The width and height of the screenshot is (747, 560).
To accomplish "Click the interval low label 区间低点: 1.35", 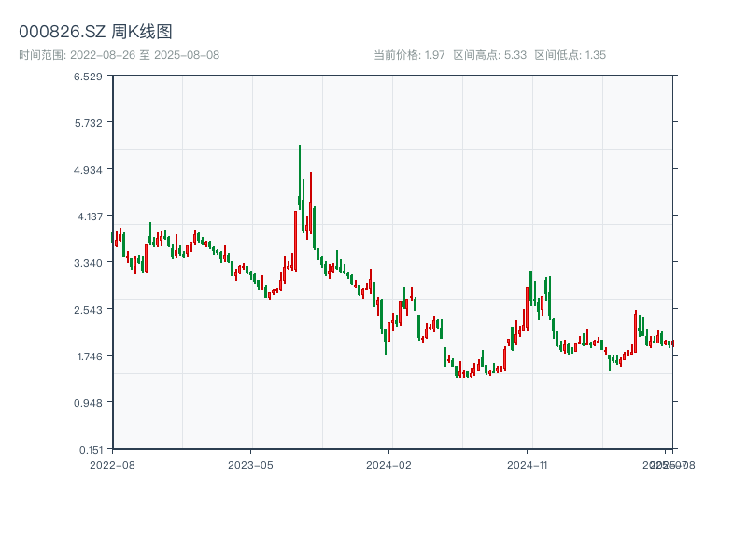I will tap(571, 55).
